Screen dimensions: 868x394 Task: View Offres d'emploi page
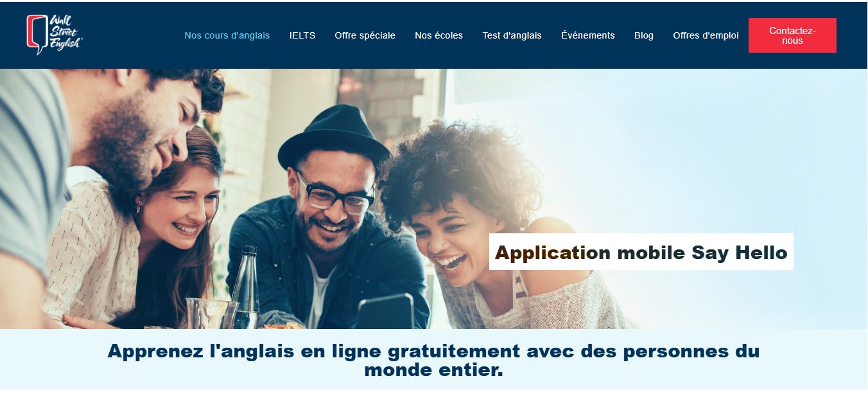tap(706, 35)
